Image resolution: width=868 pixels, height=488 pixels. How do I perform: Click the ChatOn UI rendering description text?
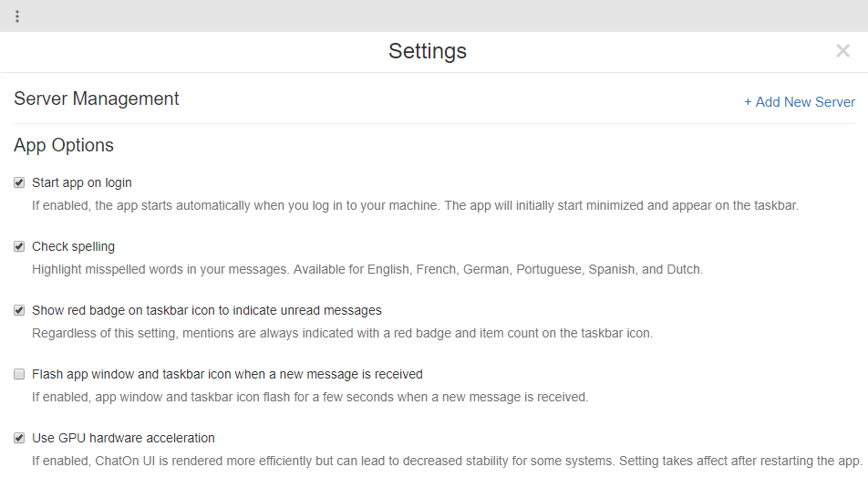pyautogui.click(x=447, y=461)
